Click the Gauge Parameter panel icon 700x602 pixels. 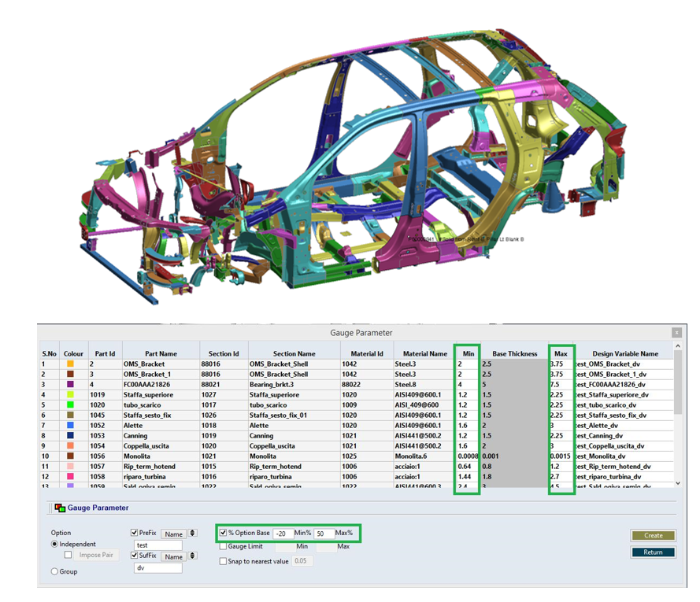(59, 508)
